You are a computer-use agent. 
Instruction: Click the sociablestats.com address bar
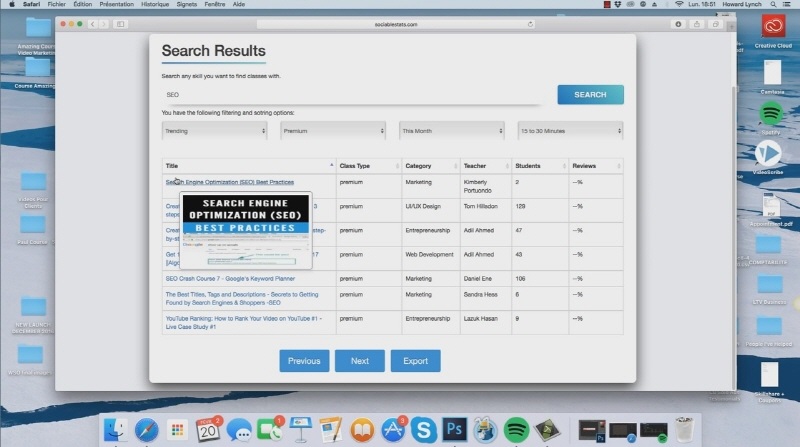click(x=396, y=24)
